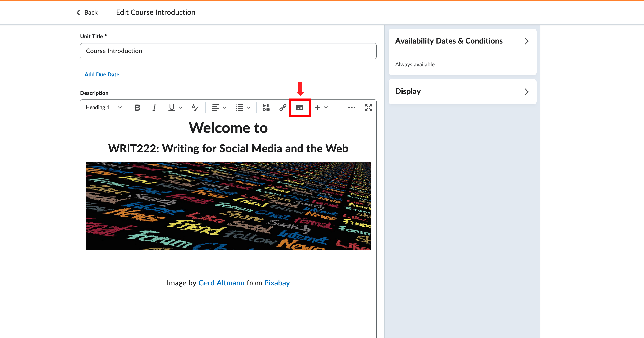Viewport: 644px width, 338px height.
Task: Click the format painter text icon
Action: tap(195, 108)
